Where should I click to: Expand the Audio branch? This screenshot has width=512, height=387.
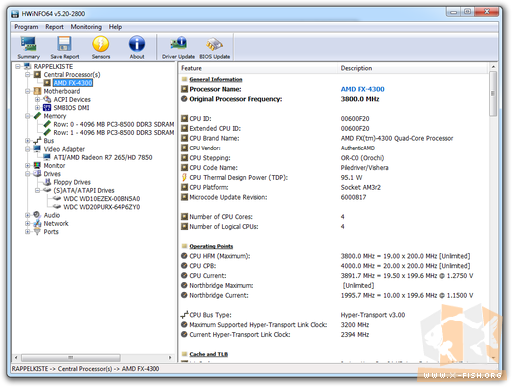[x=28, y=215]
